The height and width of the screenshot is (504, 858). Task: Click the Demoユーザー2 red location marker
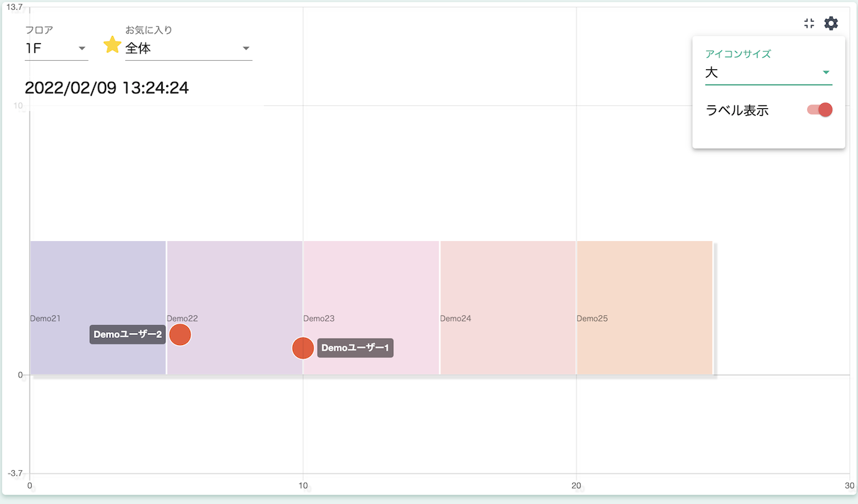click(180, 334)
